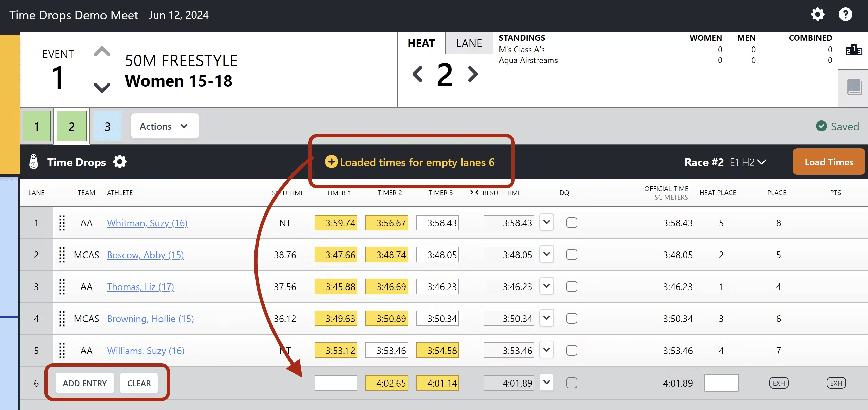Open Time Drops settings gear
The height and width of the screenshot is (410, 868).
coord(120,162)
